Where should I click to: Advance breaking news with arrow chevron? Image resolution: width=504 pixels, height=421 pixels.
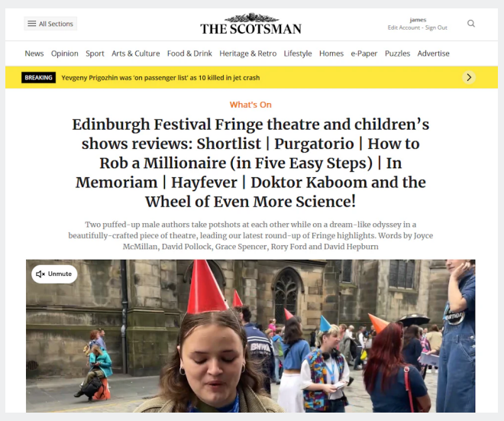point(469,77)
